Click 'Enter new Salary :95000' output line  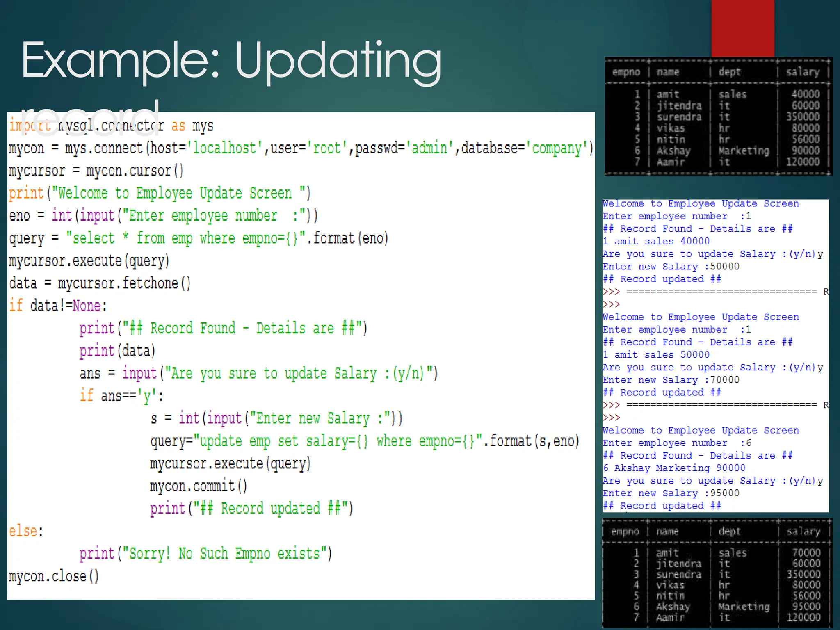(671, 493)
